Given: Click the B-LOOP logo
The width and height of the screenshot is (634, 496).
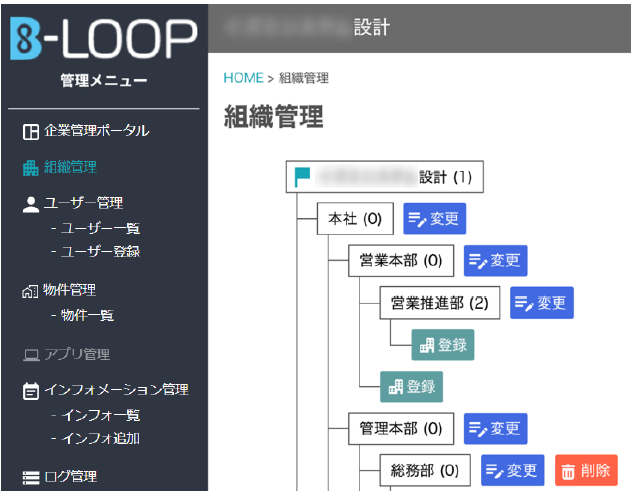Looking at the screenshot, I should (103, 38).
